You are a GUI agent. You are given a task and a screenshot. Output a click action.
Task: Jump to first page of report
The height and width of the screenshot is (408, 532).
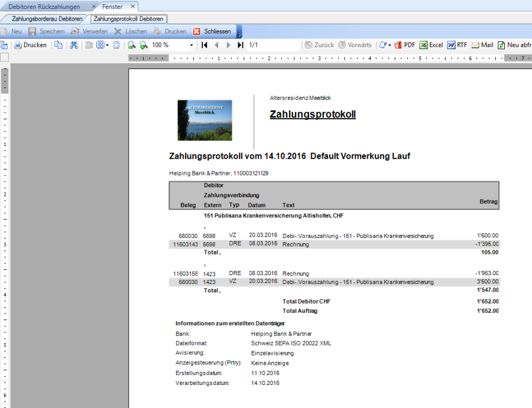205,45
